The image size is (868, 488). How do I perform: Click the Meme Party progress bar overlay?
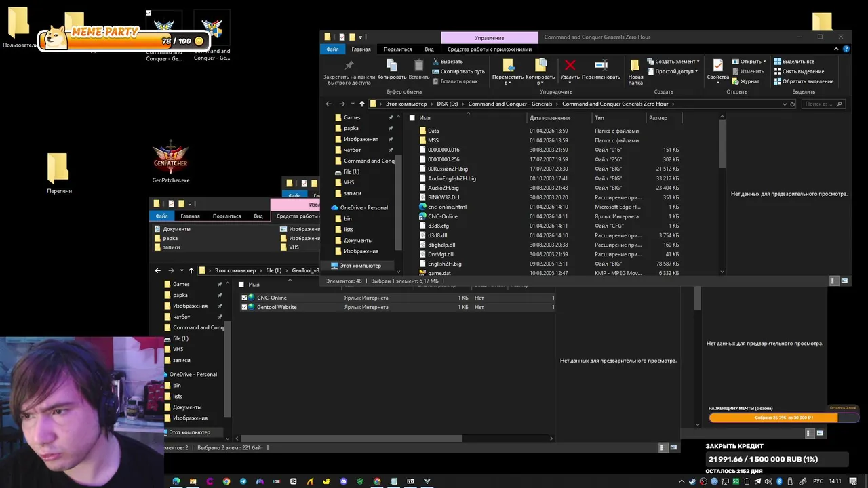(x=123, y=41)
